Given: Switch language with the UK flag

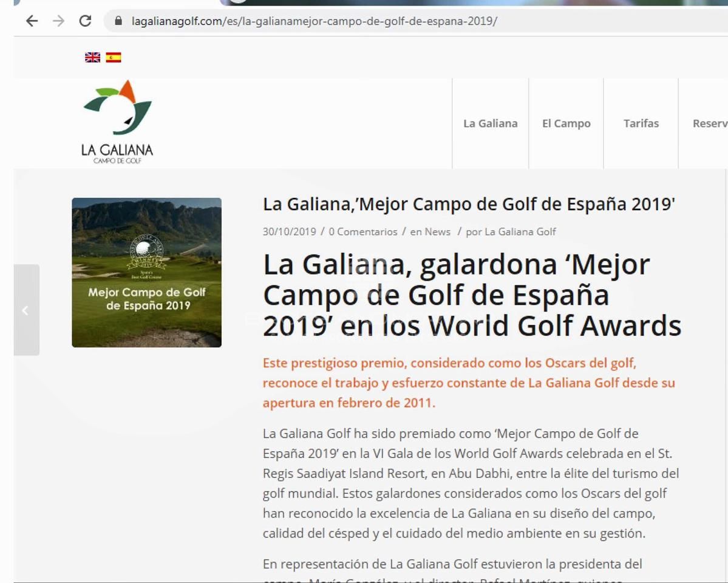Looking at the screenshot, I should point(93,58).
